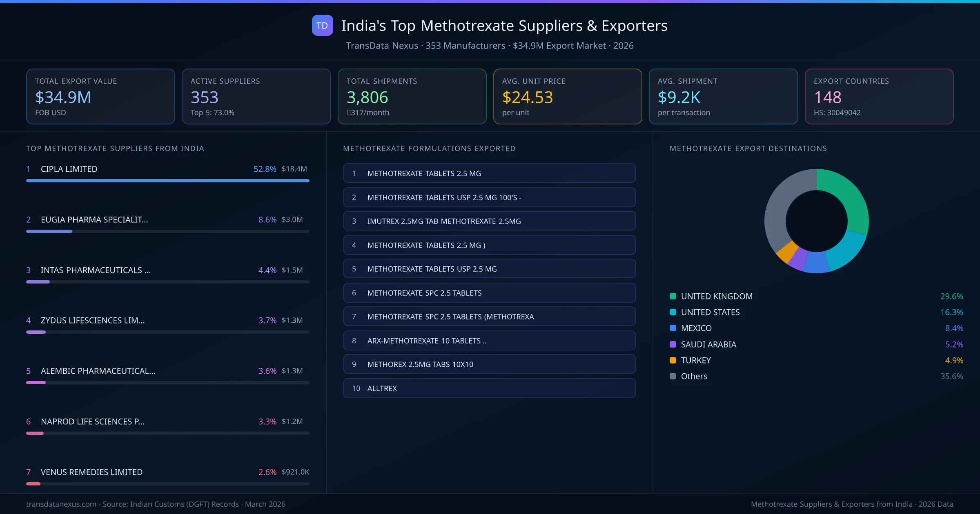980x514 pixels.
Task: Click the orange Turkey legend indicator
Action: (673, 360)
